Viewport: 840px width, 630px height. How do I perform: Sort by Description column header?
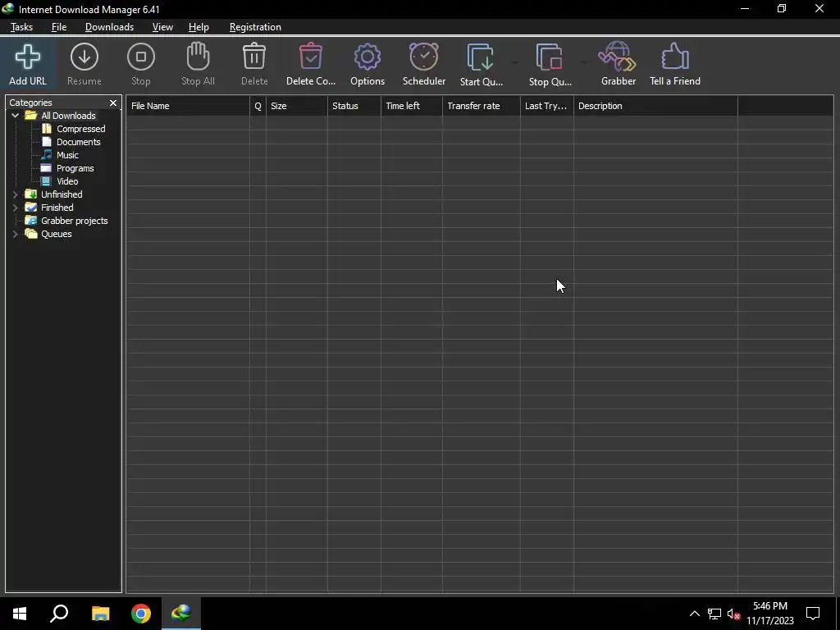tap(655, 106)
